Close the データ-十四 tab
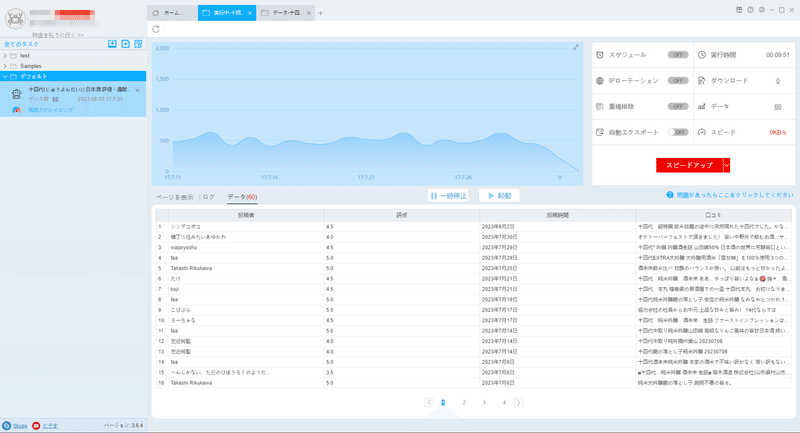The width and height of the screenshot is (800, 433). [309, 13]
